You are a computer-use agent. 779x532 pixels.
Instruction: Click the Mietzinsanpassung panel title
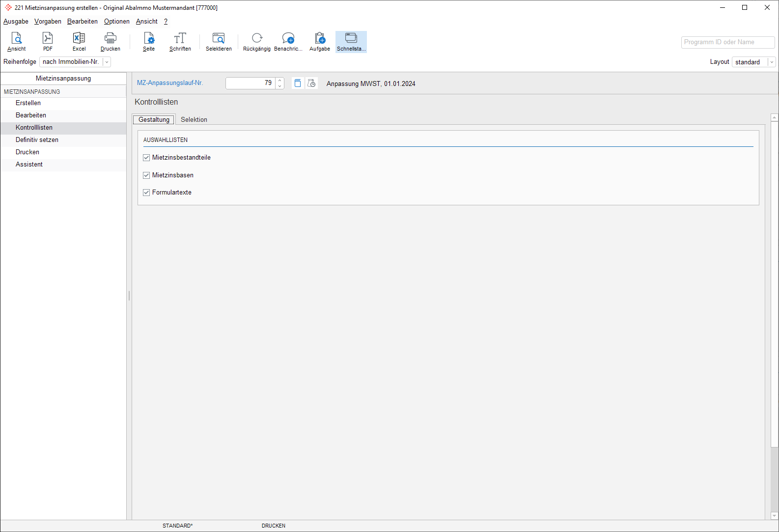(63, 79)
